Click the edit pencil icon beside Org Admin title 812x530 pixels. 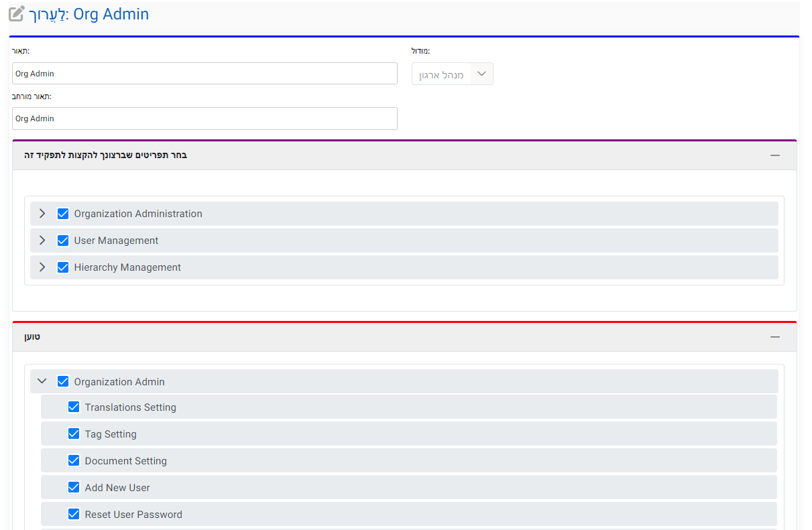tap(17, 13)
